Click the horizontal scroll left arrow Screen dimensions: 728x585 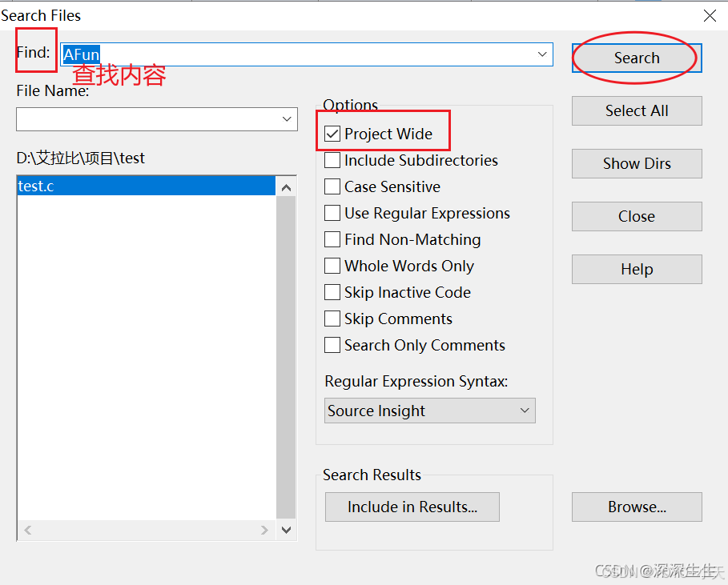(x=28, y=530)
